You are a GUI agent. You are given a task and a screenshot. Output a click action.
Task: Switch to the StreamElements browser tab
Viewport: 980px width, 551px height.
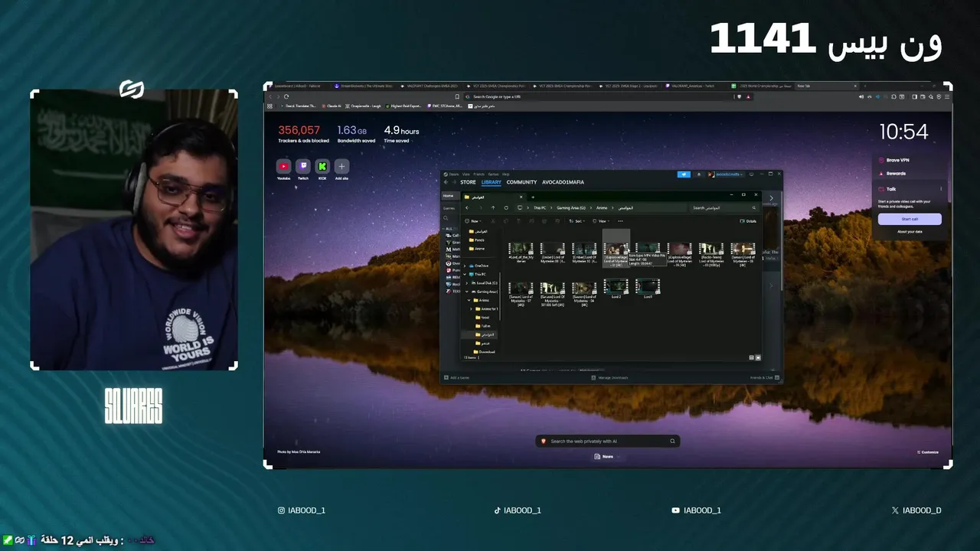364,86
